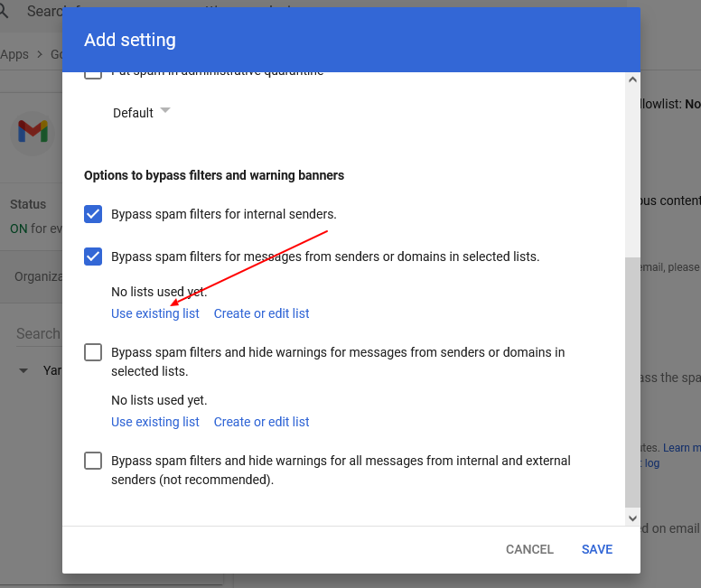Click the dialog scrollbar down arrow
The image size is (701, 588).
(x=632, y=518)
